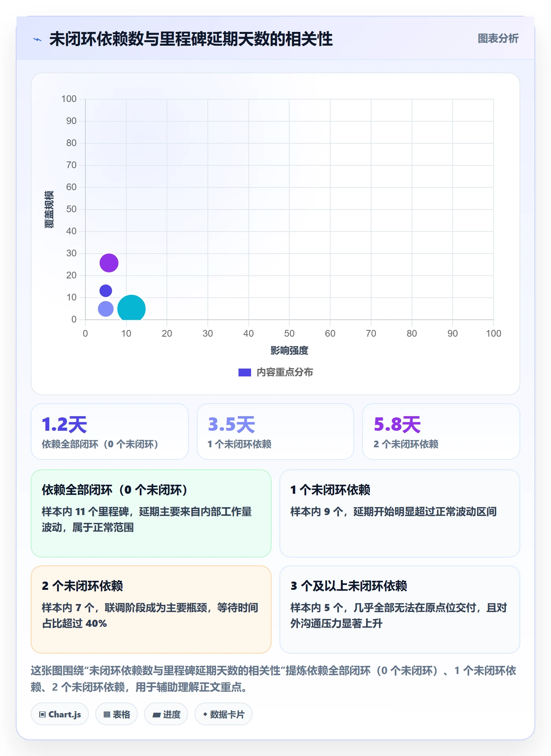Click the 数据卡片 tag
This screenshot has width=551, height=756.
tap(224, 714)
